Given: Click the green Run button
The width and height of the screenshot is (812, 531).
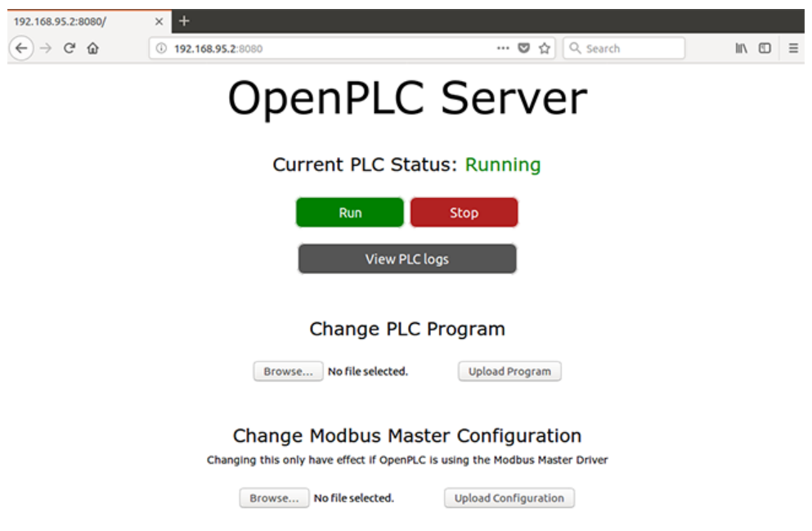Looking at the screenshot, I should 350,213.
